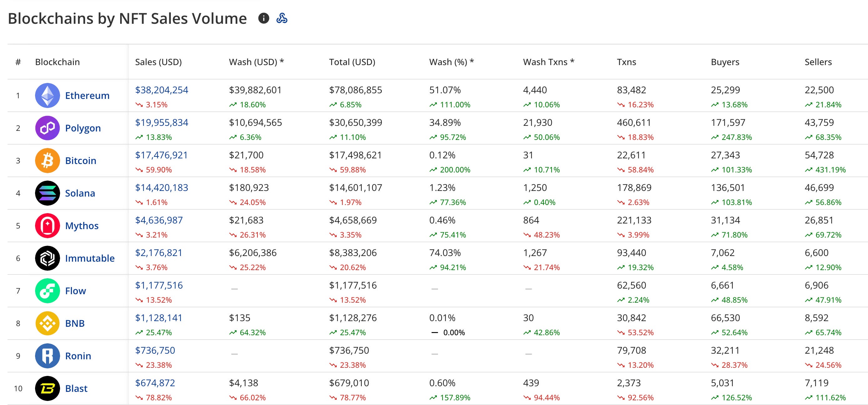This screenshot has width=868, height=405.
Task: Open the Blast blockchain link
Action: pyautogui.click(x=76, y=388)
